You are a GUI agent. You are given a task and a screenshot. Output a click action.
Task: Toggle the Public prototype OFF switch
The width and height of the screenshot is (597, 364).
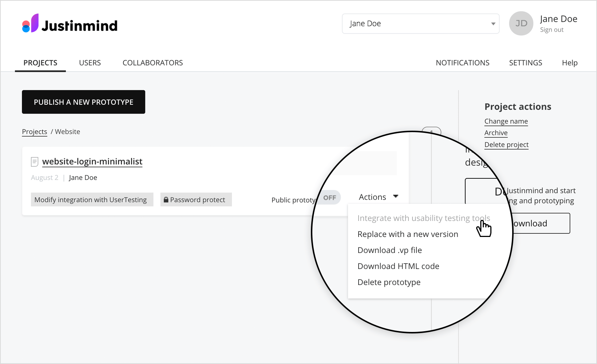click(329, 198)
